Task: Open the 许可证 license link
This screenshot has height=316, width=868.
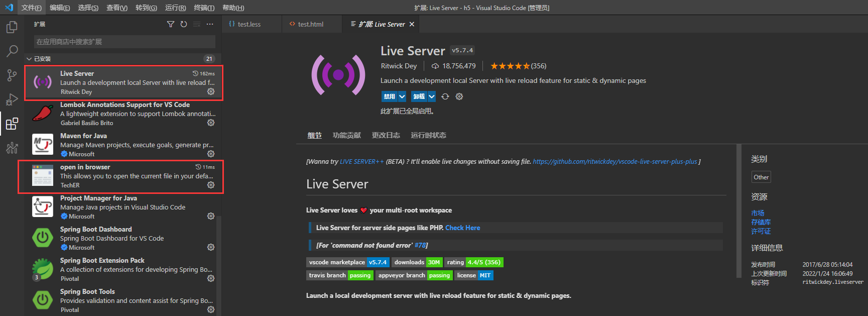Action: 761,231
